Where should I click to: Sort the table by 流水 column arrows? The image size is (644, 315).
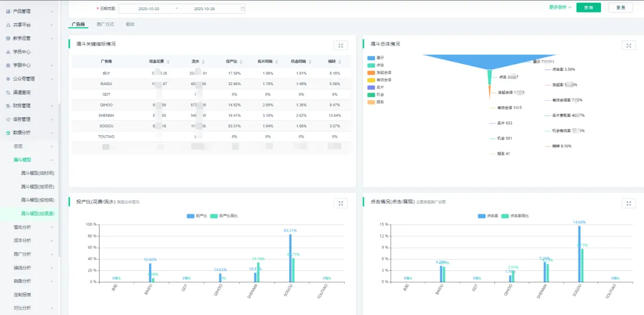point(203,61)
